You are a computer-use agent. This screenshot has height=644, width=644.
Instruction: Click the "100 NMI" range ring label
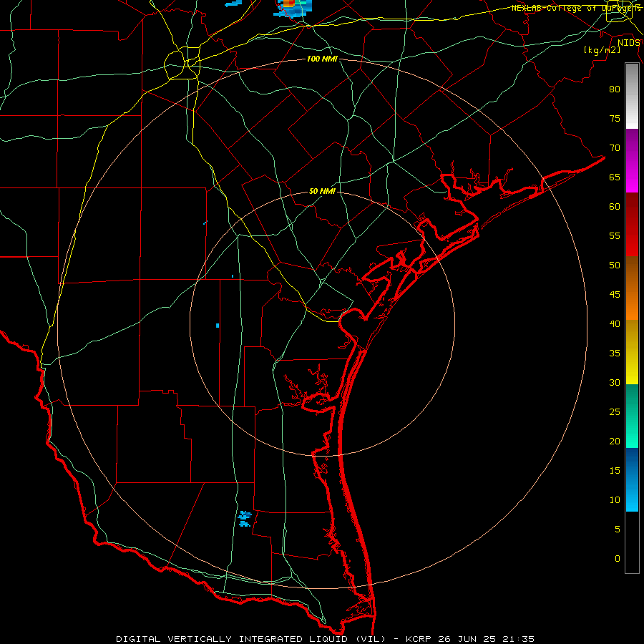point(322,59)
